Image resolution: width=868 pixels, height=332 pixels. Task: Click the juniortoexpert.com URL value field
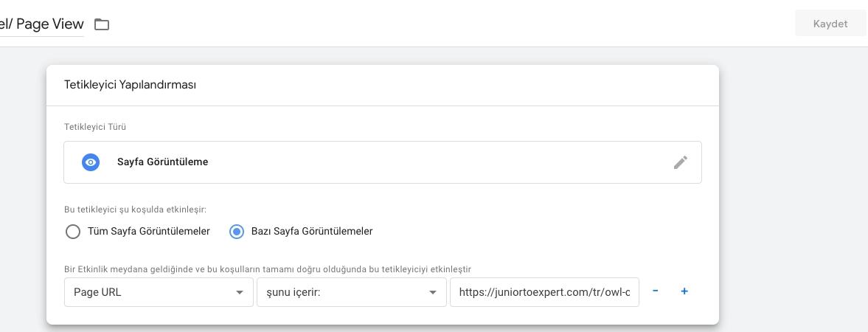coord(544,292)
